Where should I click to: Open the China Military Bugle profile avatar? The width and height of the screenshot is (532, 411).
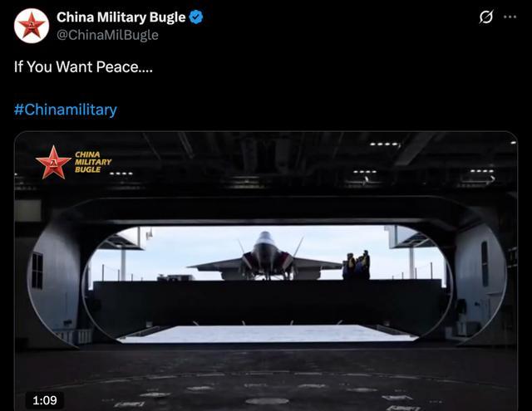coord(32,26)
